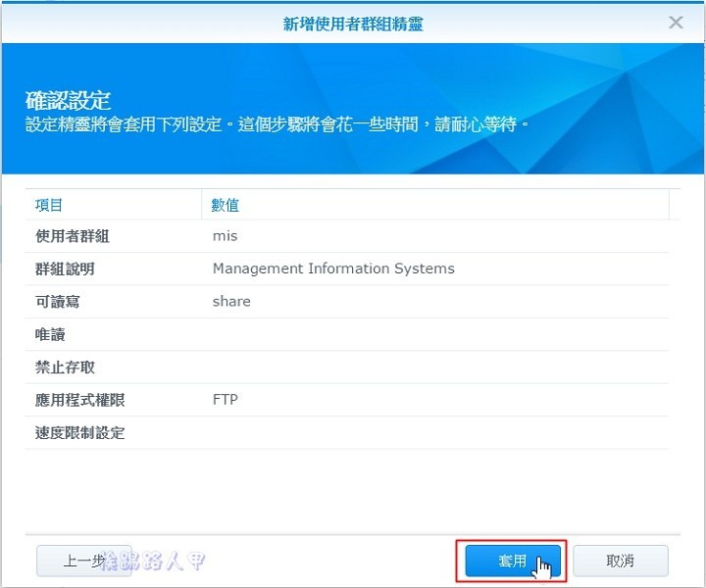Select the 群組說明 row label
The image size is (706, 588).
click(65, 269)
